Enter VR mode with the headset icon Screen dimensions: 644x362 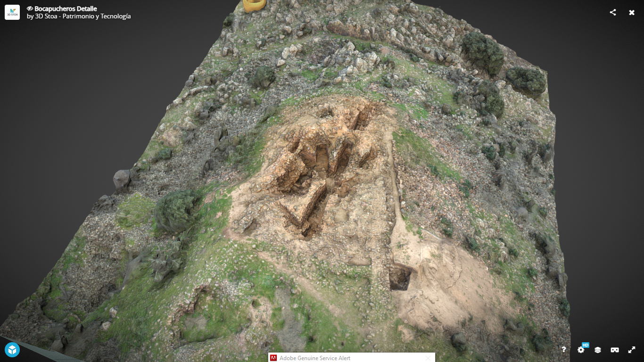[x=615, y=350]
